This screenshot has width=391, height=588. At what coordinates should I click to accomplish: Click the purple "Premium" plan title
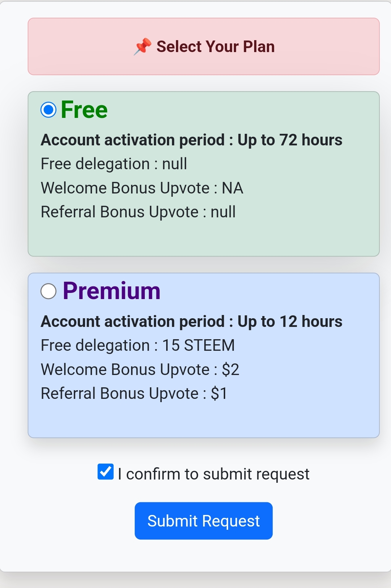click(112, 291)
